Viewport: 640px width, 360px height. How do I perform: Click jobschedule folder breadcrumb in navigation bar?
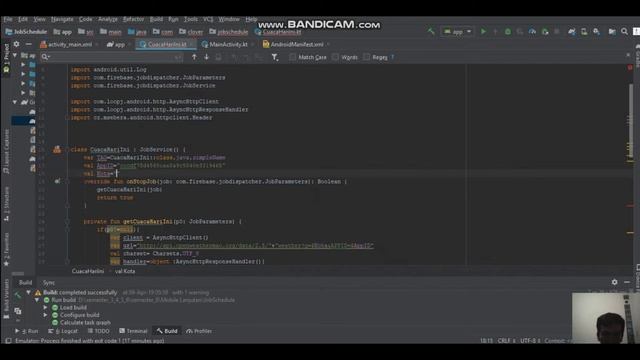(x=229, y=31)
